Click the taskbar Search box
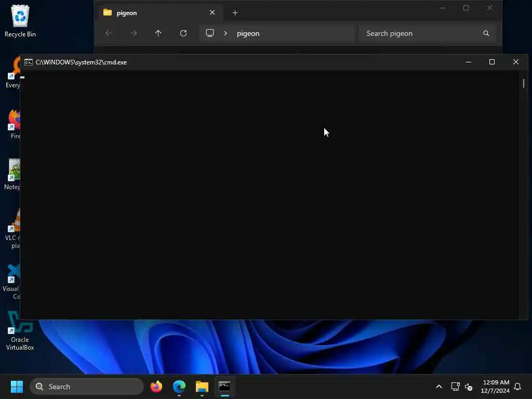 click(87, 387)
